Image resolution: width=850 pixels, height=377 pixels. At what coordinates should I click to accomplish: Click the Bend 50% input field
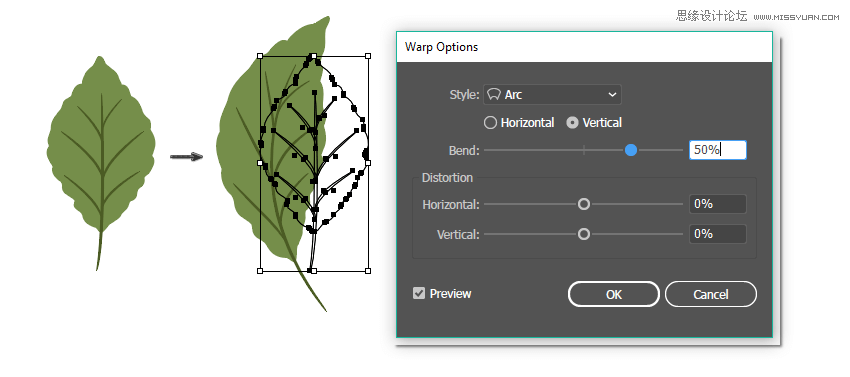point(718,150)
